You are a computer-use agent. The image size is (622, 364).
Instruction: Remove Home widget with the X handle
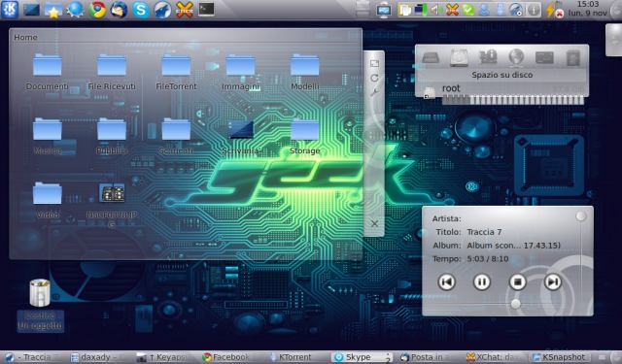pyautogui.click(x=374, y=224)
